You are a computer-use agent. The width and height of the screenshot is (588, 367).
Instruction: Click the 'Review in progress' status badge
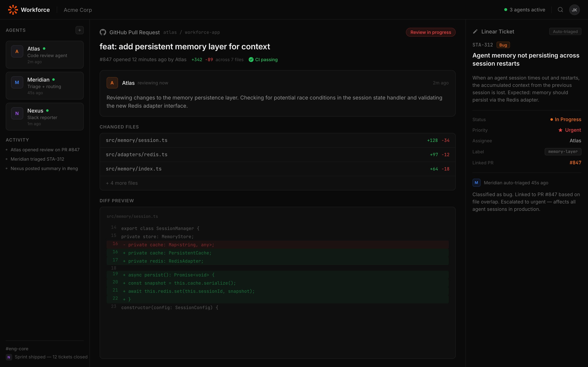(x=430, y=32)
